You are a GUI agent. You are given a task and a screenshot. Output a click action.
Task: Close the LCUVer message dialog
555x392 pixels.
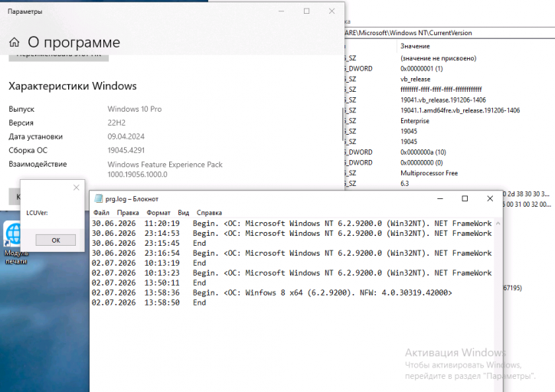(76, 188)
